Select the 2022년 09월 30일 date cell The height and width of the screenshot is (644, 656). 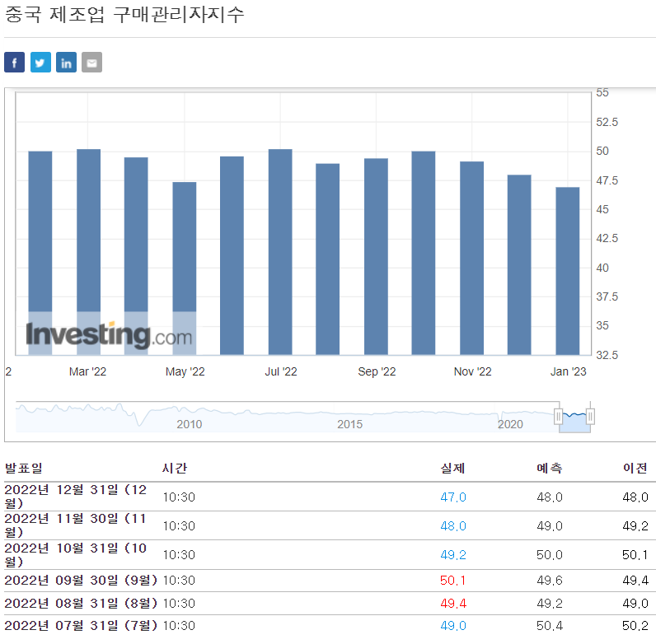click(x=81, y=581)
